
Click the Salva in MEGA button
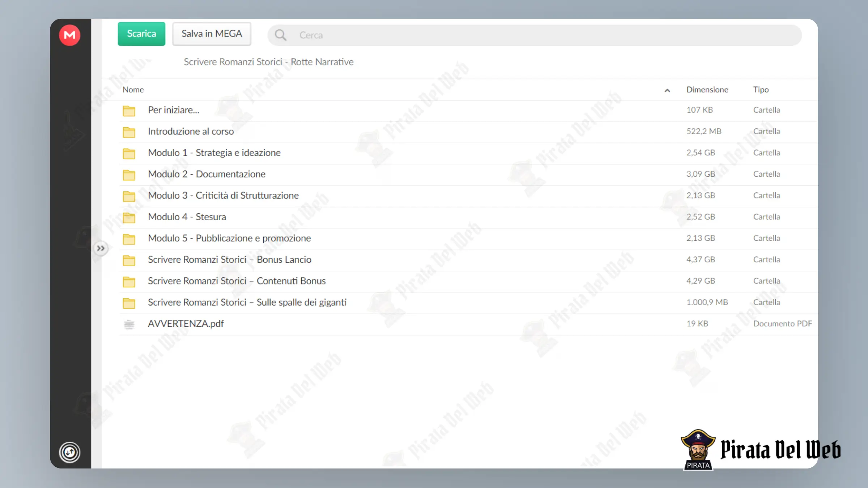(212, 34)
